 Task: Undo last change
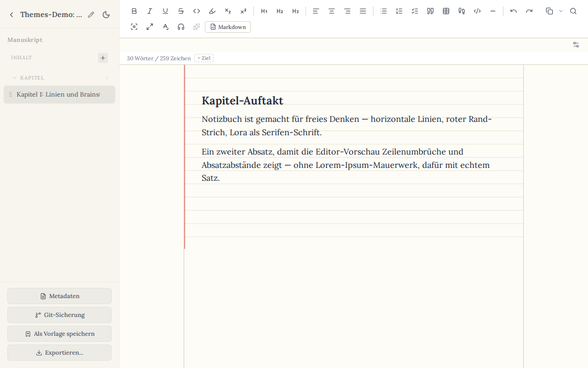coord(514,11)
